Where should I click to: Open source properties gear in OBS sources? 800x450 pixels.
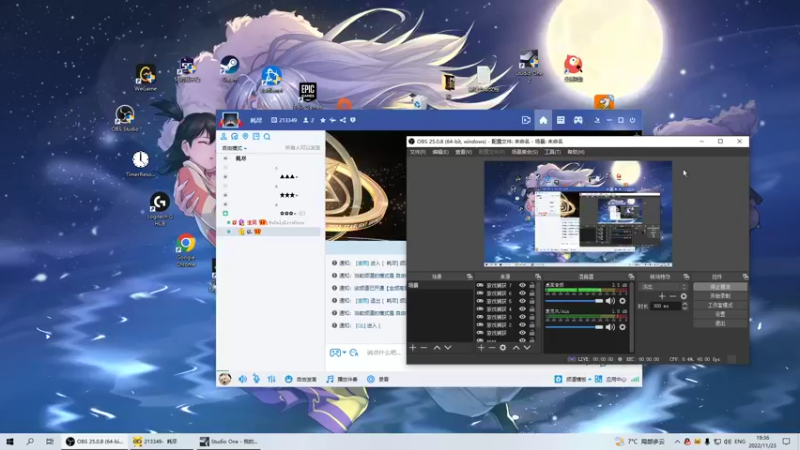(503, 347)
